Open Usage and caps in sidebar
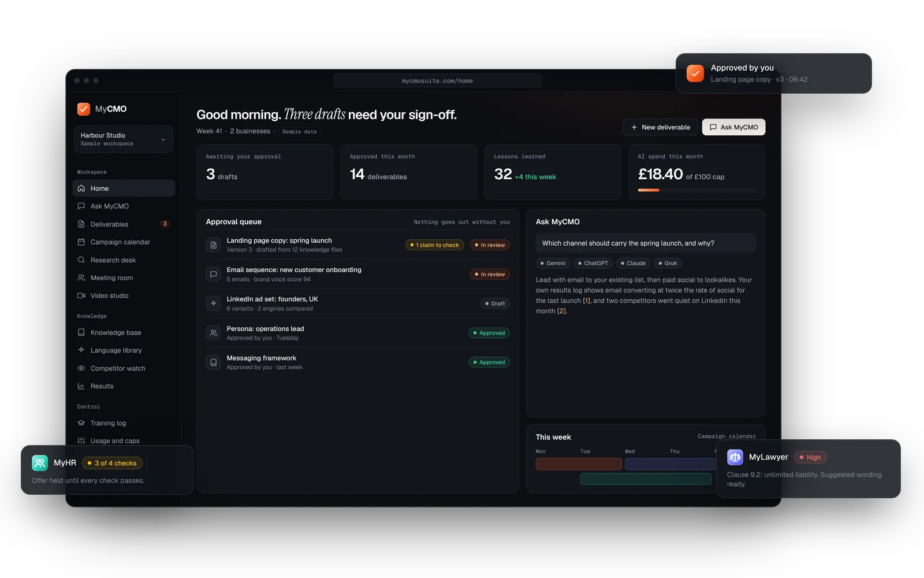The image size is (924, 578). (x=124, y=440)
